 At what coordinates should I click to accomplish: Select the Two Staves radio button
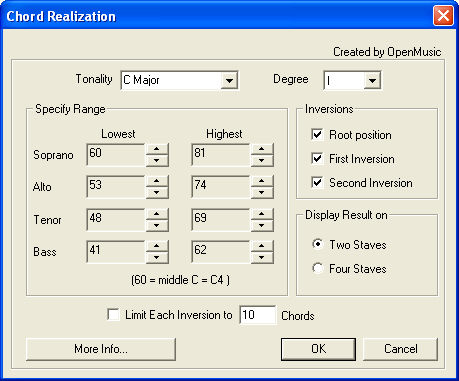[x=318, y=244]
